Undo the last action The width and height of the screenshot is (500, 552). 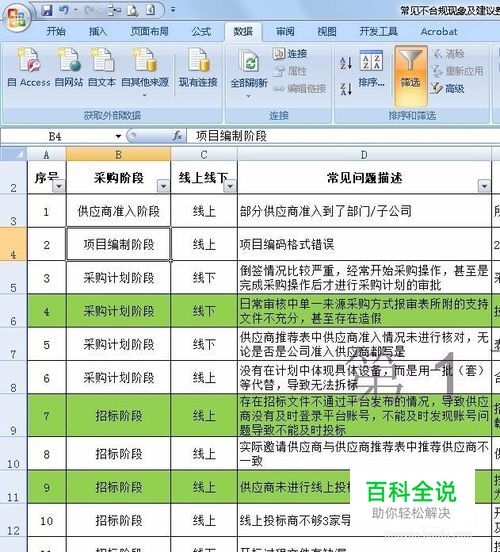(x=64, y=10)
